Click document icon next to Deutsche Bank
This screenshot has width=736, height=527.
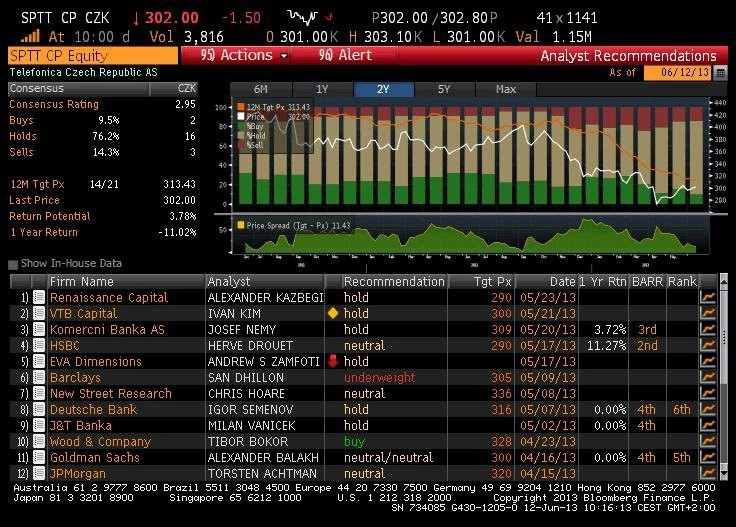[x=39, y=409]
